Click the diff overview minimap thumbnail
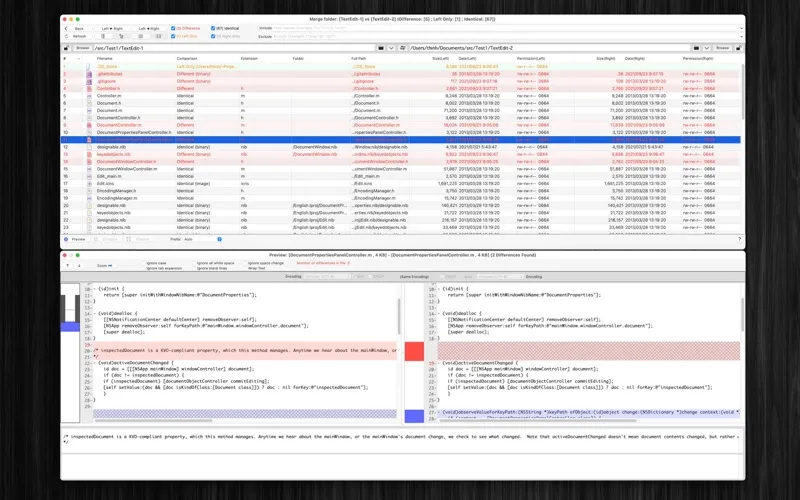Screen dimensions: 800x500 [70, 353]
